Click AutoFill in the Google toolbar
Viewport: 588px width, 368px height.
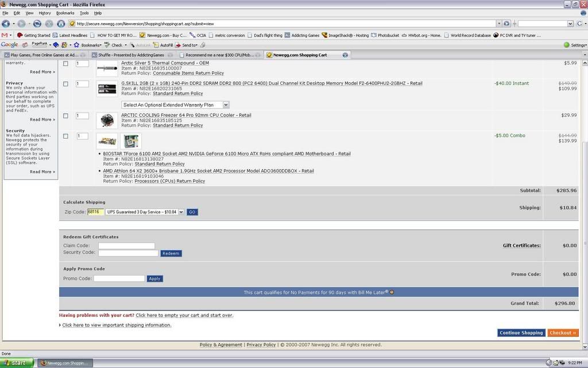click(163, 45)
